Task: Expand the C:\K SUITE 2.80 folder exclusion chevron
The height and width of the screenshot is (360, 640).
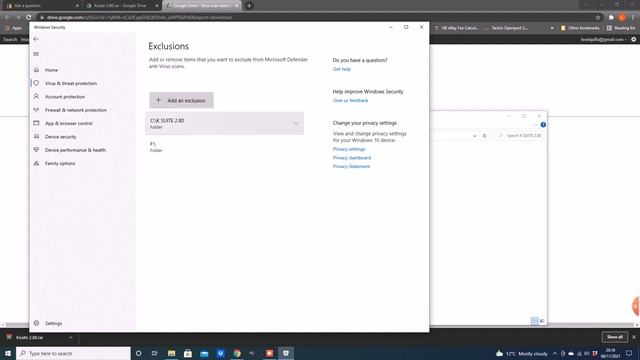Action: [296, 123]
